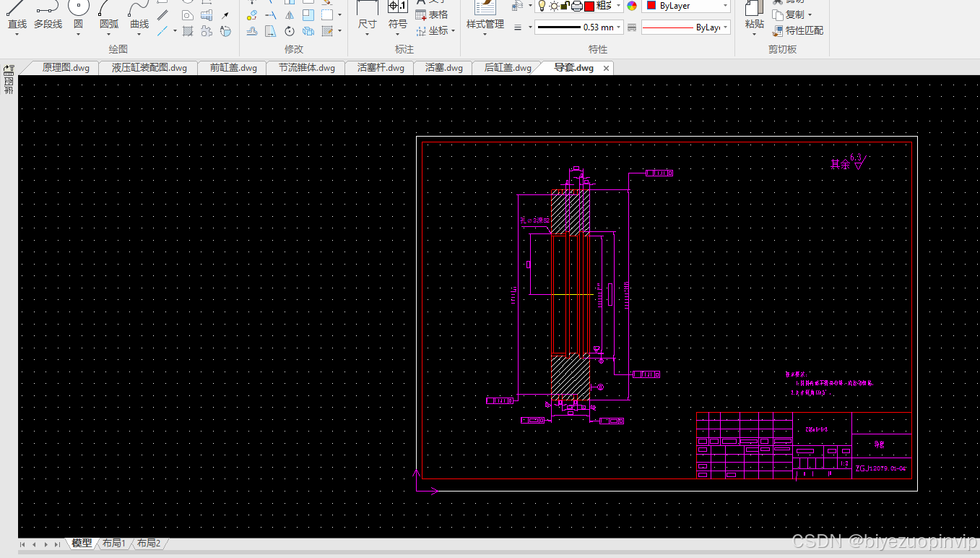Switch to the 节流锥体.dwg tab

pyautogui.click(x=307, y=68)
